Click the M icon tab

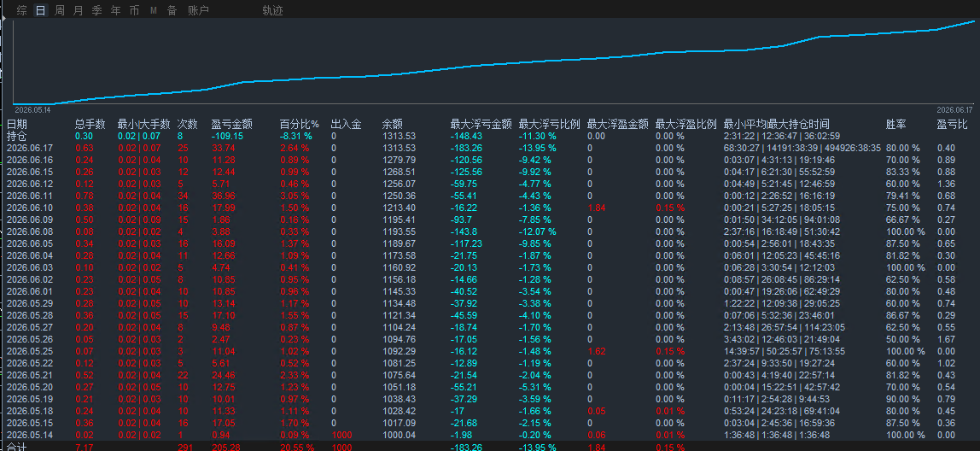154,10
